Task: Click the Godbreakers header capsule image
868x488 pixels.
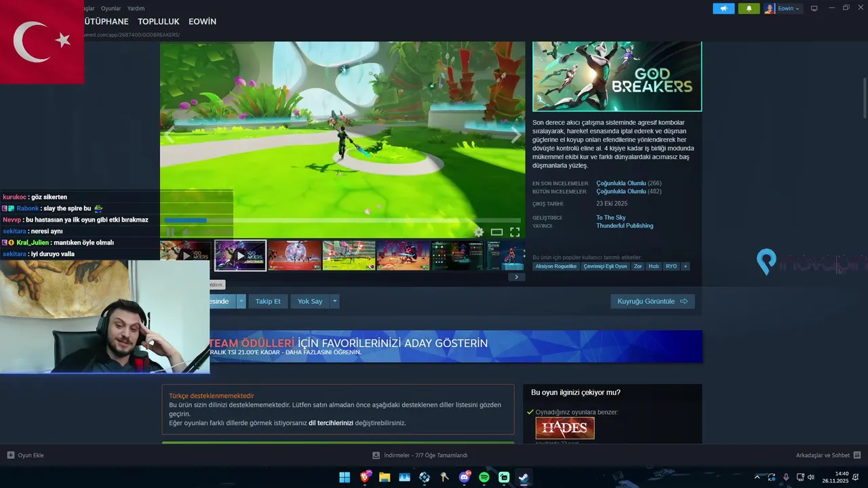Action: [x=616, y=76]
